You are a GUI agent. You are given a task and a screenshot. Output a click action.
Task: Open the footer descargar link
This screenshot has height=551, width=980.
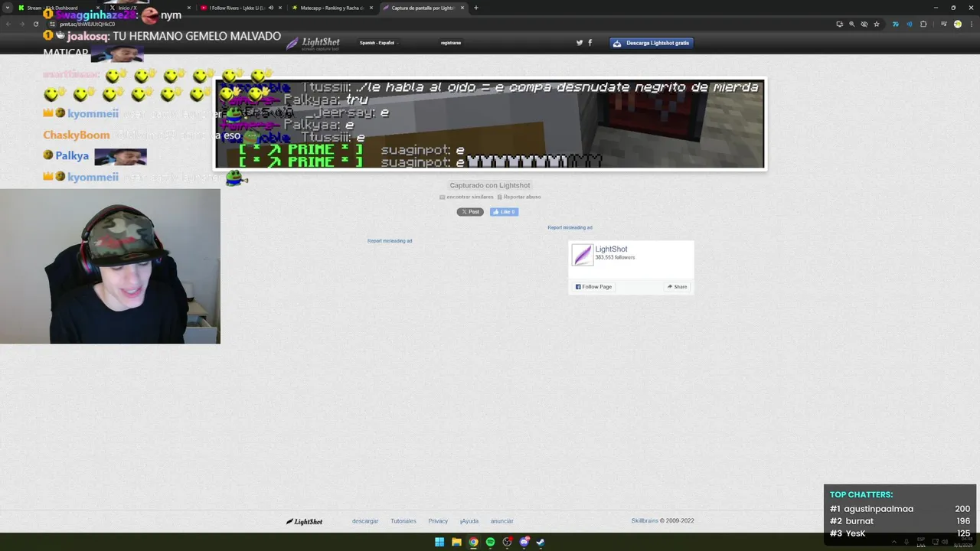pos(365,521)
